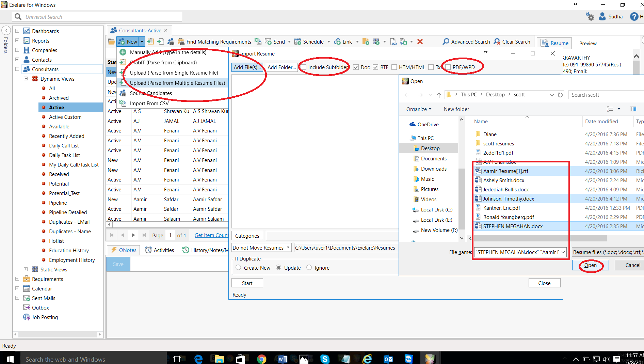Click Folders tree horizontal scrollbar
644x364 pixels.
[x=58, y=334]
